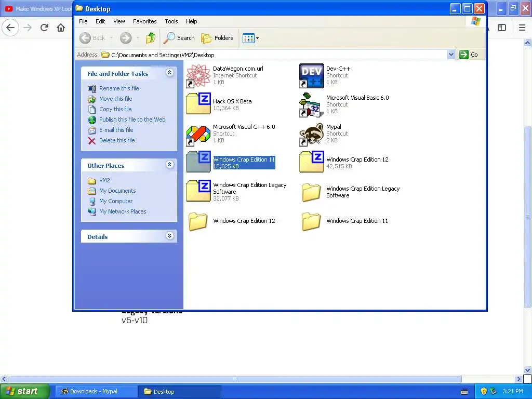Click the browser reload button
532x399 pixels.
click(x=44, y=28)
